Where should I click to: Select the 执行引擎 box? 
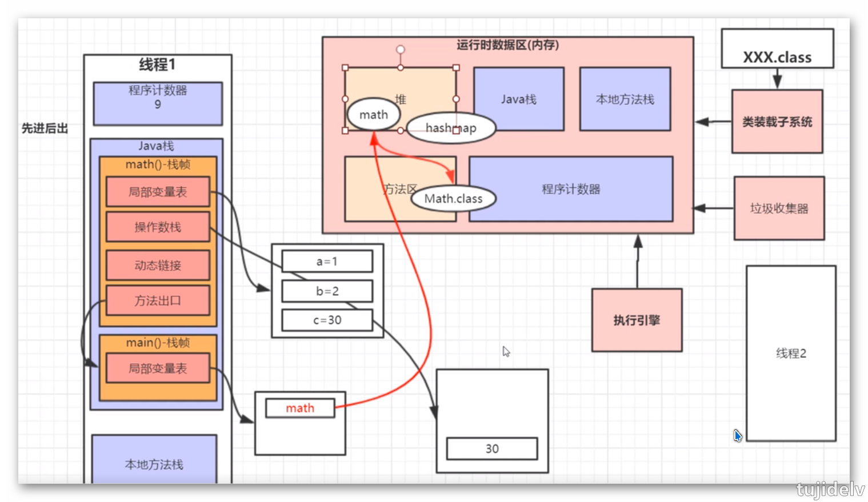click(x=637, y=320)
